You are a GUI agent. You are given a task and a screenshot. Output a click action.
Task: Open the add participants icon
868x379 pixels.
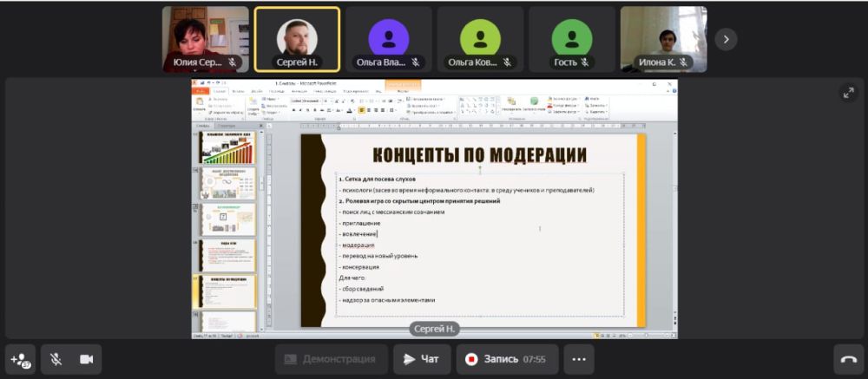(x=20, y=359)
